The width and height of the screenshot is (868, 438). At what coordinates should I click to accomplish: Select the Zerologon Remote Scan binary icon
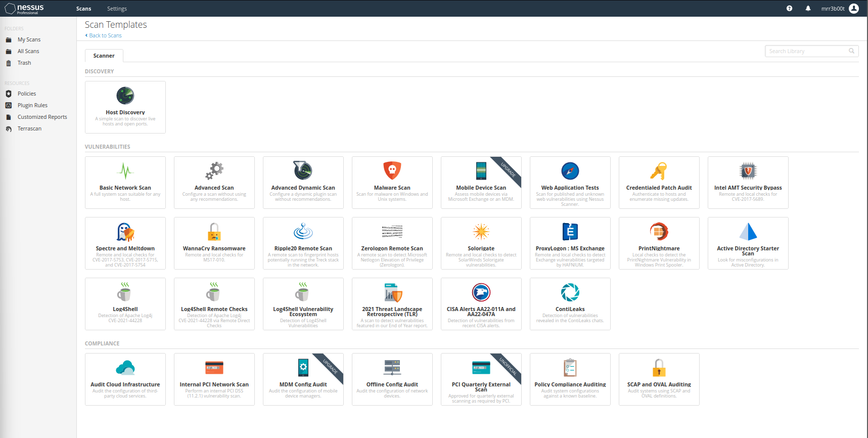(392, 232)
